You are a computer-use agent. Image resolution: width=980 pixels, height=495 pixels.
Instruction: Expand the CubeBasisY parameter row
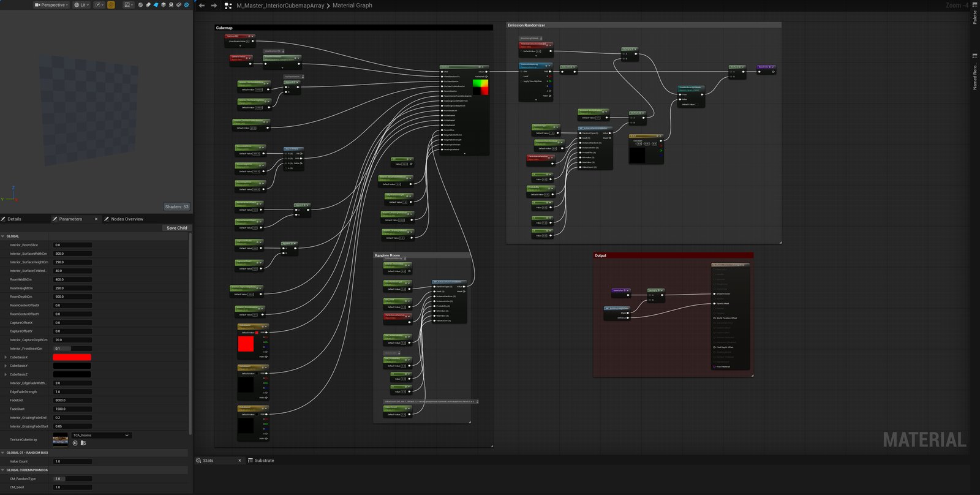pyautogui.click(x=6, y=366)
